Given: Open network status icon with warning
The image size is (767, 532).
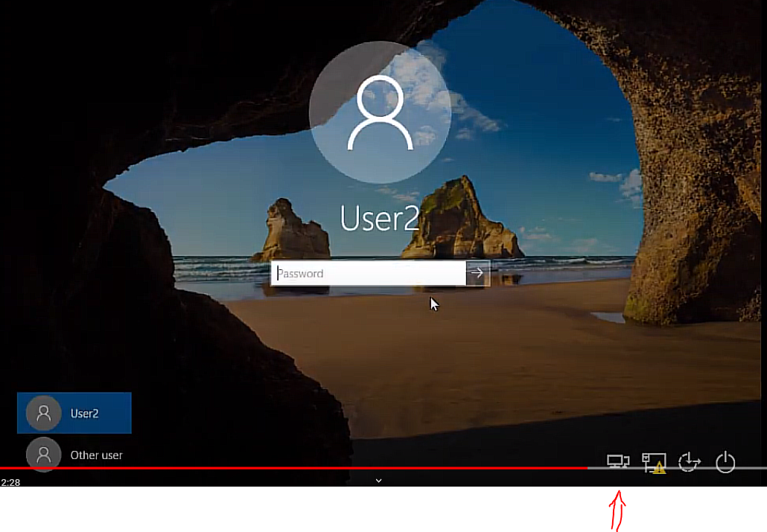Looking at the screenshot, I should tap(654, 463).
